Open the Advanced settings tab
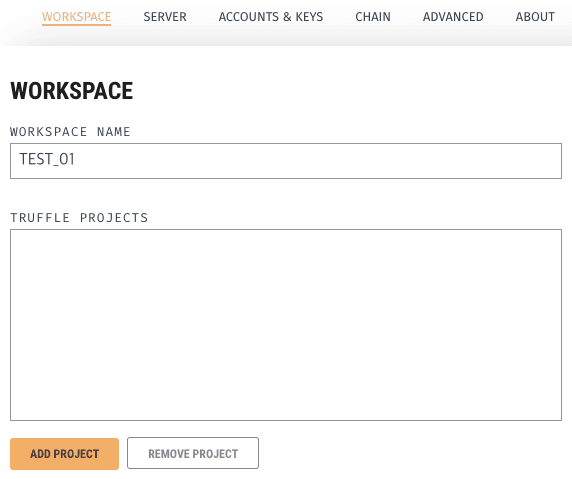The height and width of the screenshot is (479, 572). coord(453,17)
